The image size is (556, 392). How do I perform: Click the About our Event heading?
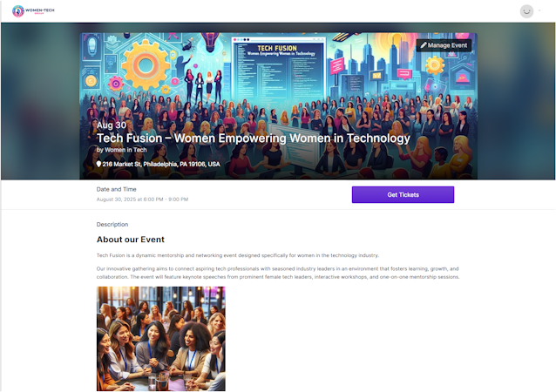pos(131,240)
